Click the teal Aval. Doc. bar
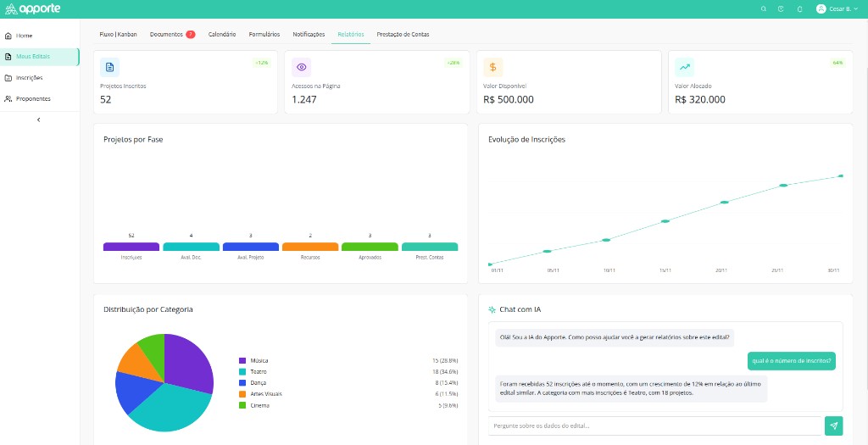This screenshot has height=445, width=868. 191,247
